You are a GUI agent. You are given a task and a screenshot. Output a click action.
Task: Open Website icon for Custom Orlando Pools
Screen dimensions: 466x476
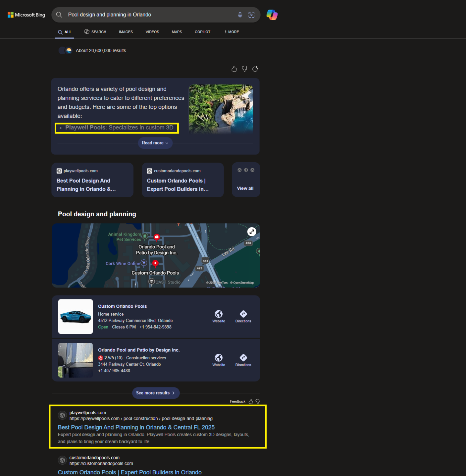[219, 316]
